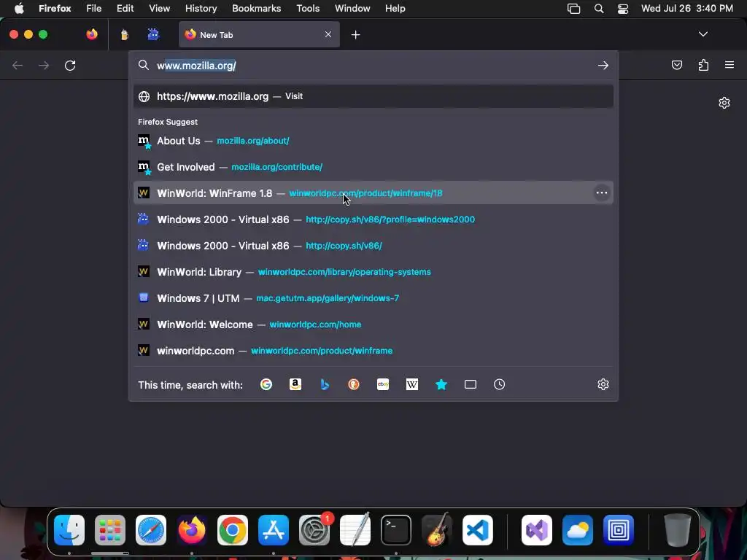The image size is (747, 560).
Task: Switch to the pinned Virtual x86 tab
Action: point(153,34)
